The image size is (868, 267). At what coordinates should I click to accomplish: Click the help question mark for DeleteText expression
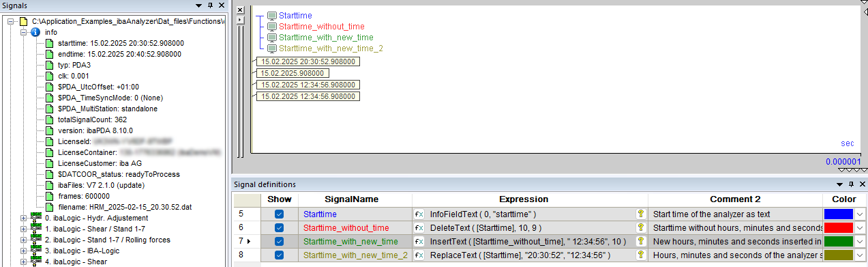640,227
